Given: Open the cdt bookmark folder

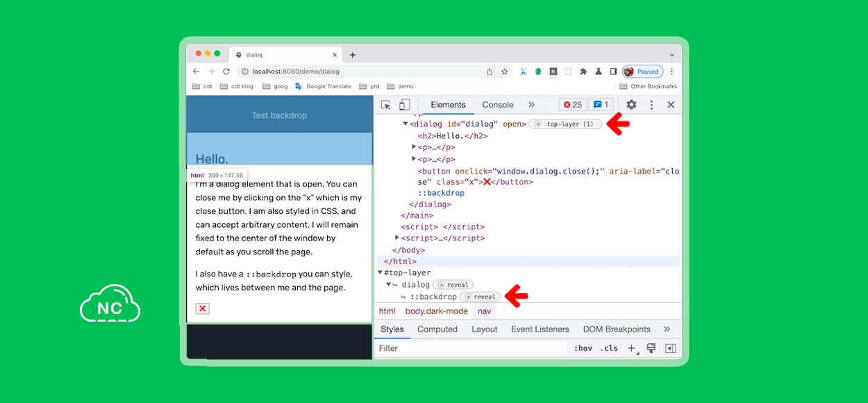Looking at the screenshot, I should [202, 87].
